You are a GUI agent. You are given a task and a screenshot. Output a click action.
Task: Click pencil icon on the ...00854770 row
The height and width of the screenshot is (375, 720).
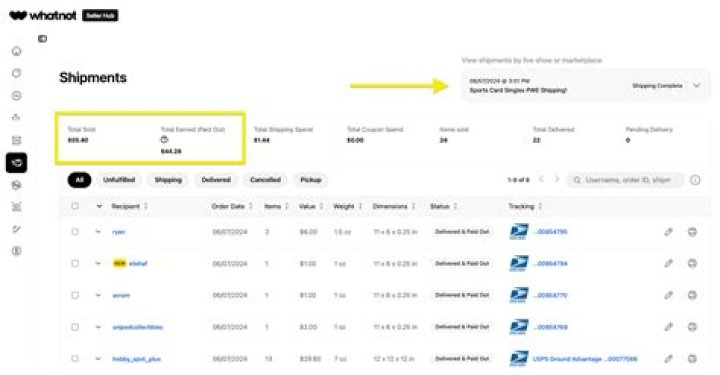coord(669,295)
